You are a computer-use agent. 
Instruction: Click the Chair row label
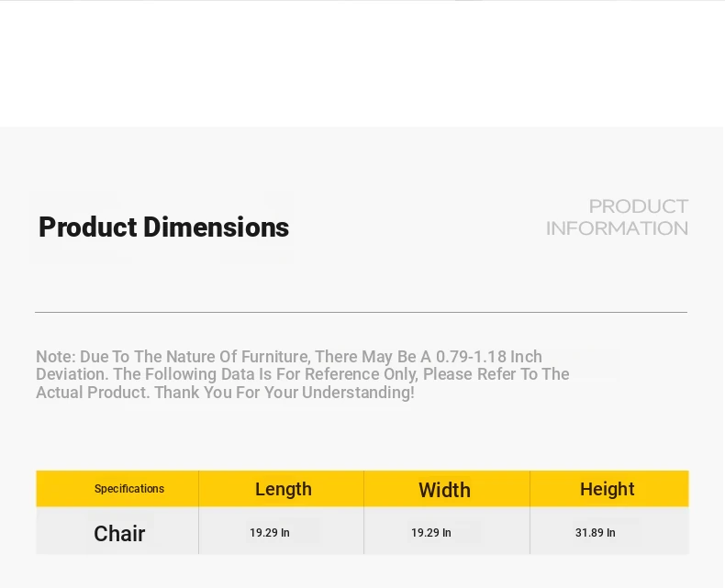tap(119, 534)
